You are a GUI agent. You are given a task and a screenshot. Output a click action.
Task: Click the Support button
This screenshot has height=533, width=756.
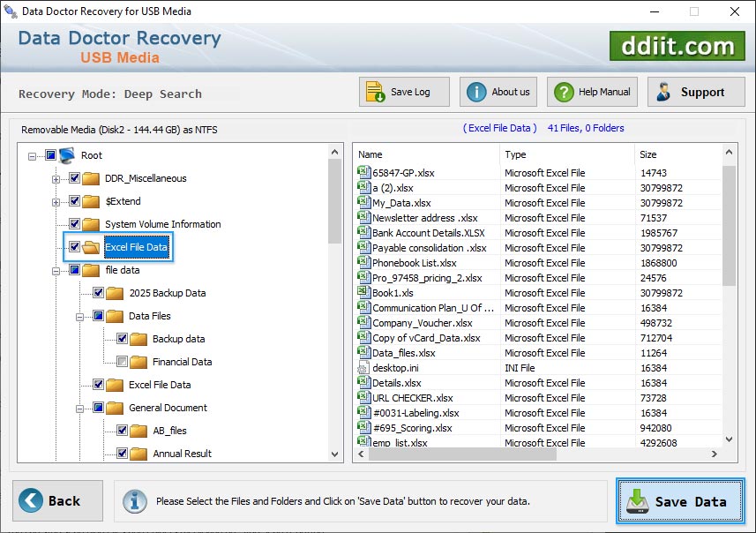pyautogui.click(x=696, y=92)
